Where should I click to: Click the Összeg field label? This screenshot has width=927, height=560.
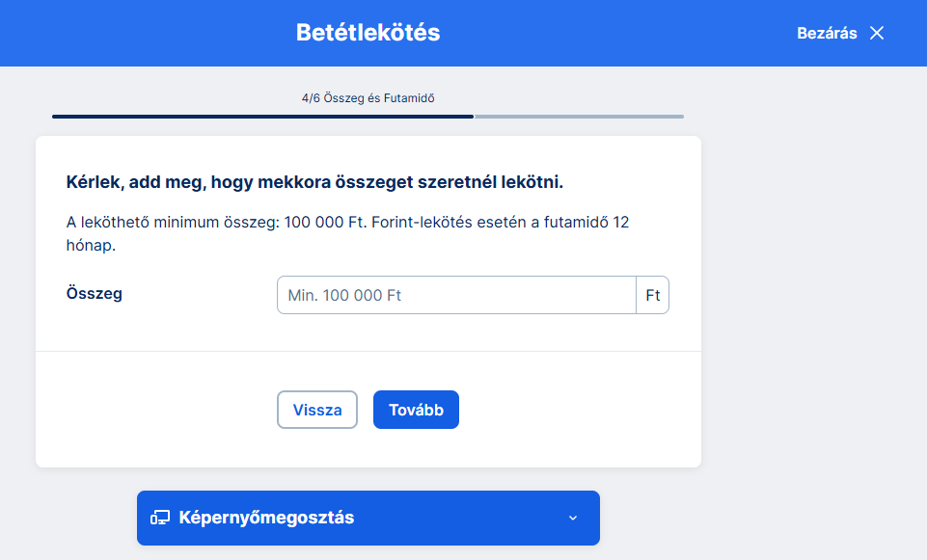(94, 294)
